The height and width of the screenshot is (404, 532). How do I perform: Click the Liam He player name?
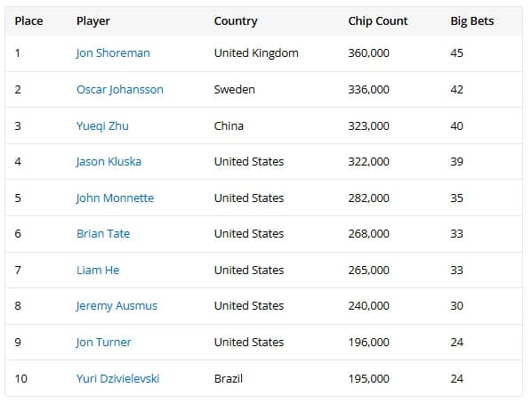98,271
